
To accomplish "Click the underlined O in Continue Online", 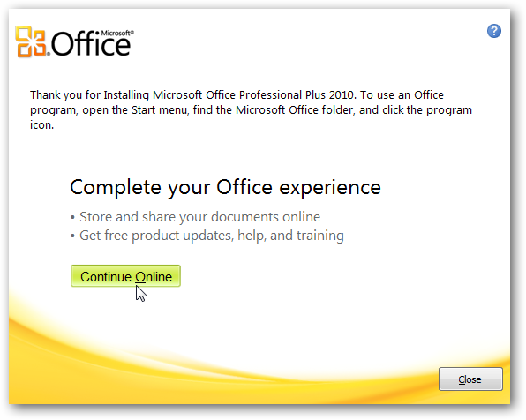I will tap(140, 277).
